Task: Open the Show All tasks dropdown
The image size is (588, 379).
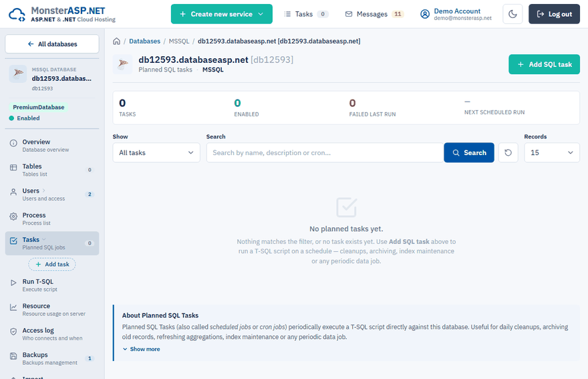Action: tap(156, 152)
